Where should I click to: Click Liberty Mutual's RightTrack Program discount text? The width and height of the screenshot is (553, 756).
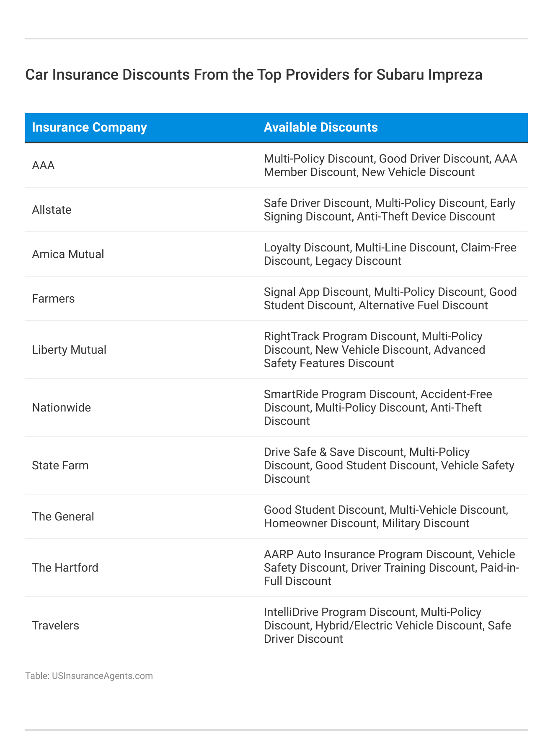coord(340,337)
